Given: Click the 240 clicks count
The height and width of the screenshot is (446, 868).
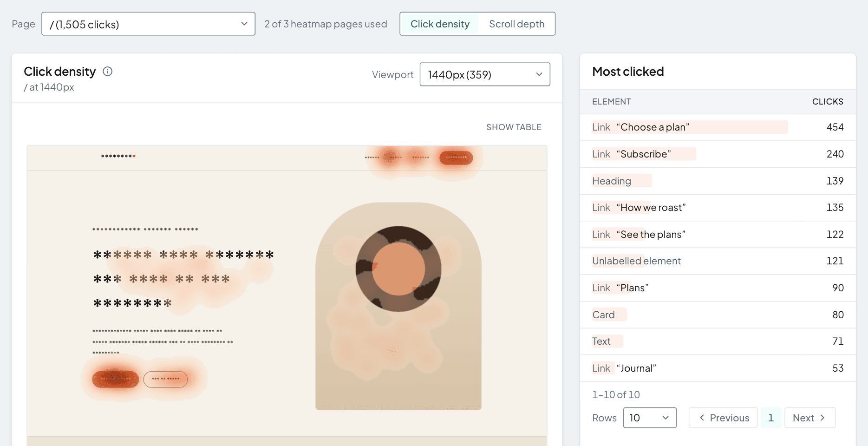Looking at the screenshot, I should (x=835, y=154).
